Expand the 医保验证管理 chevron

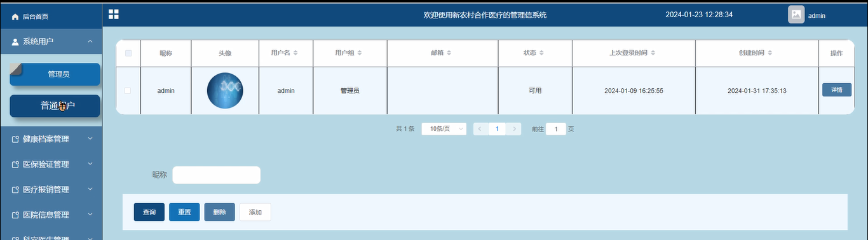pos(90,164)
